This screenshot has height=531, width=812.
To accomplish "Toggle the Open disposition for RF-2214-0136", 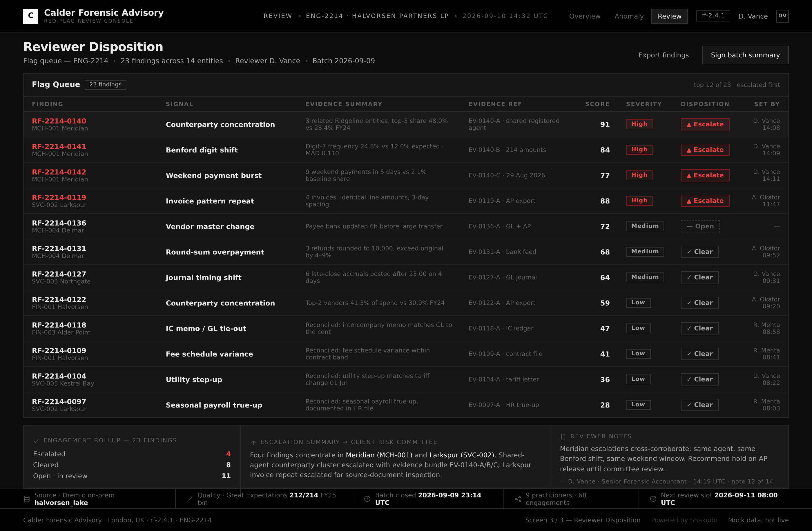I will (700, 226).
